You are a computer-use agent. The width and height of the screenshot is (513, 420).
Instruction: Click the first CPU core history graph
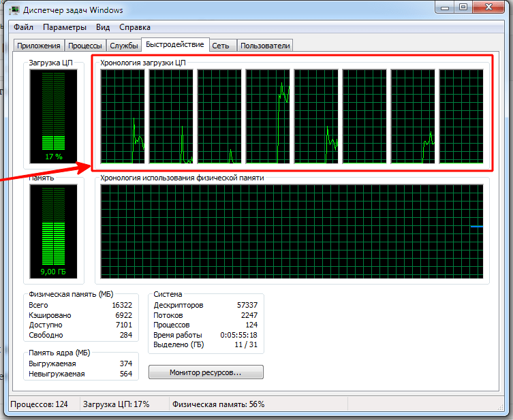point(123,116)
